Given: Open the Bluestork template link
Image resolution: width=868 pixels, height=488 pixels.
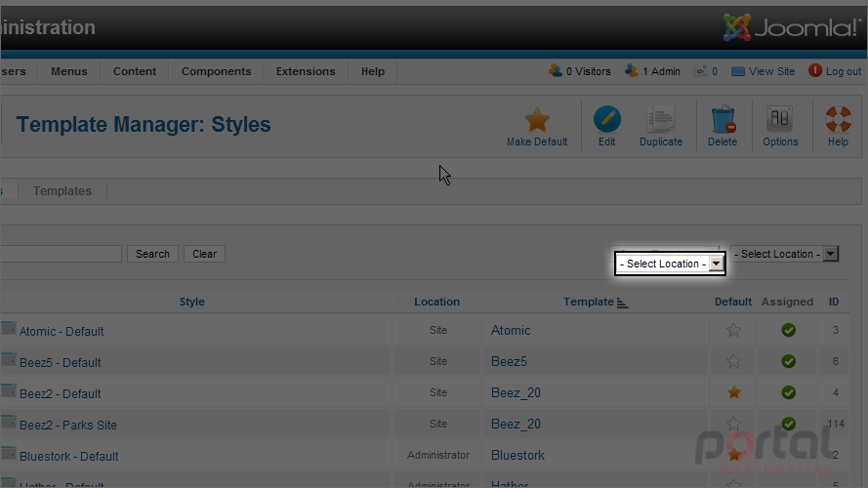Looking at the screenshot, I should pos(517,456).
